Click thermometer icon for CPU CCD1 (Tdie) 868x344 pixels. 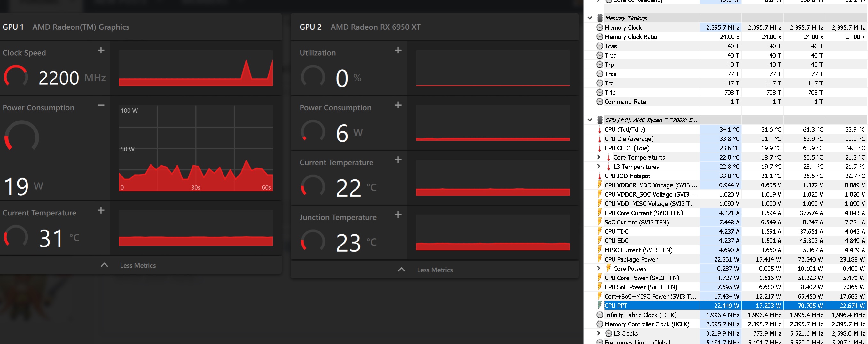(599, 148)
